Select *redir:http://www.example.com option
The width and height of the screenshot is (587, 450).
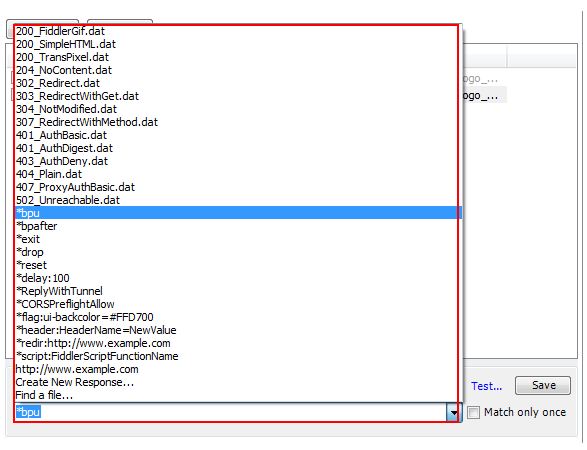pos(238,343)
